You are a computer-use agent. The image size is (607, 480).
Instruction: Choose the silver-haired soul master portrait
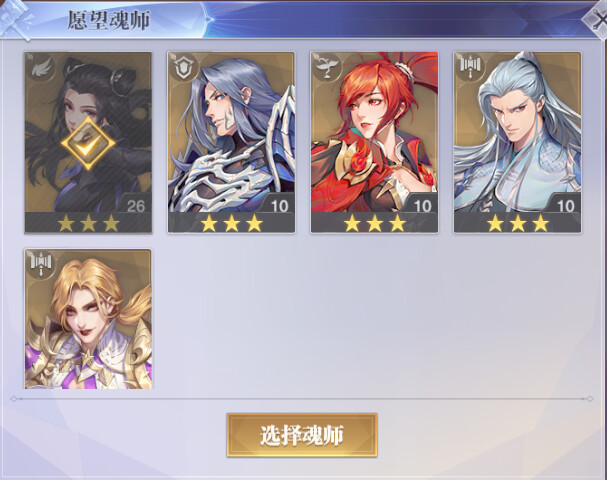518,132
